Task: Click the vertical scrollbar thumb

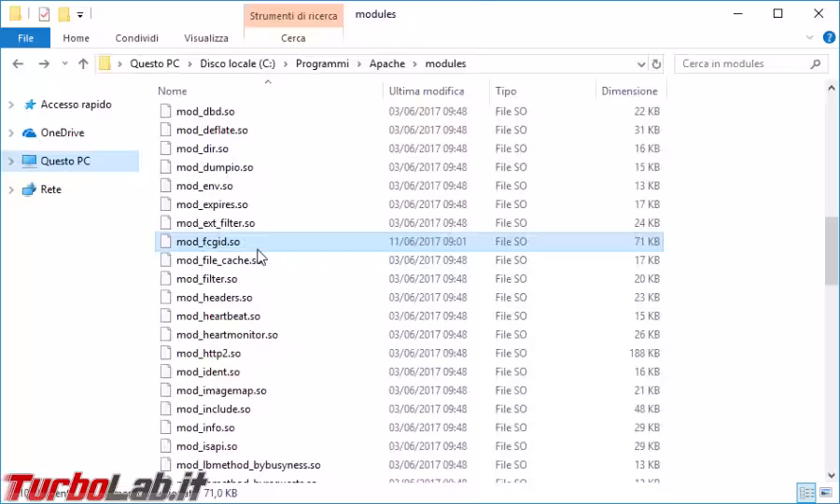Action: tap(831, 250)
